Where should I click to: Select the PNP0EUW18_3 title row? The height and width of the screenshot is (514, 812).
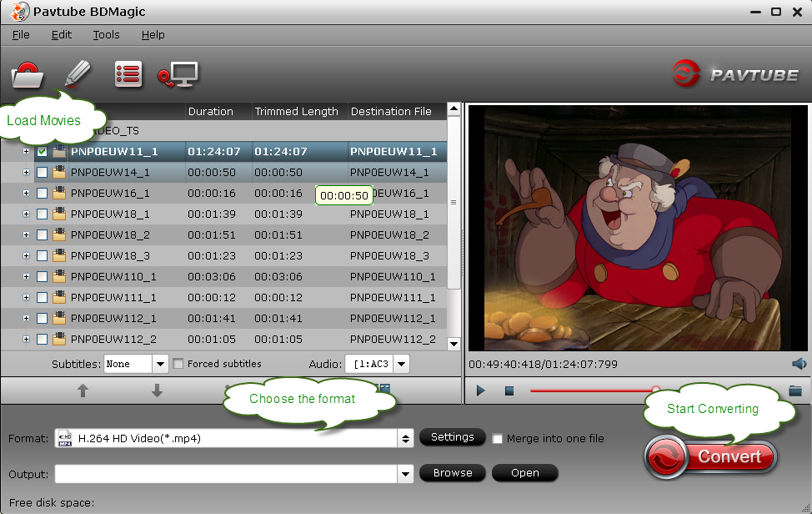[223, 255]
